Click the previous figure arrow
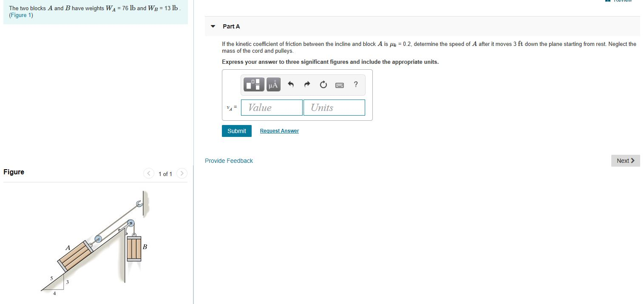 tap(149, 173)
